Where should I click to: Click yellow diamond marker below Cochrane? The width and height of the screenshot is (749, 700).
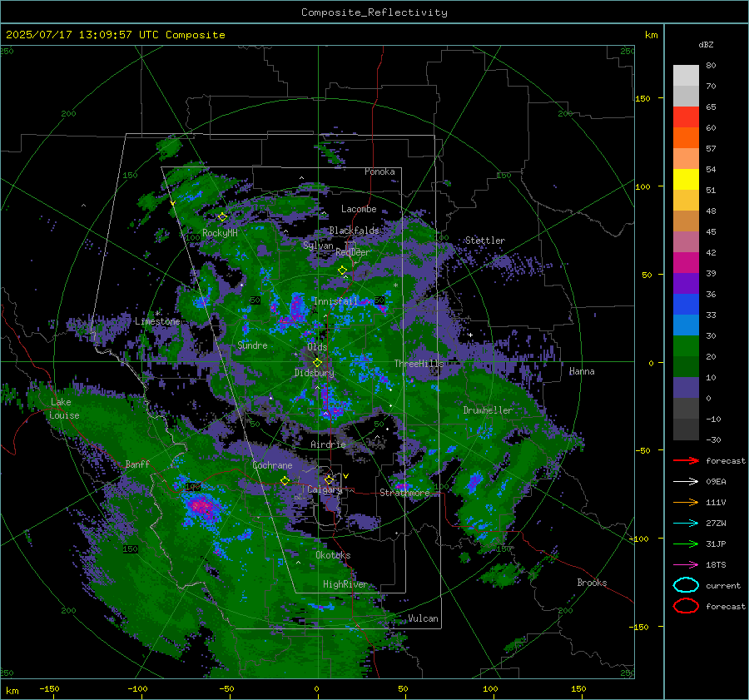pos(285,481)
